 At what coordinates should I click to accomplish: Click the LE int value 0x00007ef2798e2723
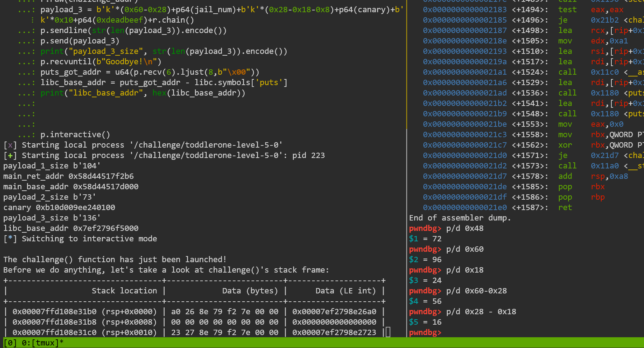pos(334,333)
